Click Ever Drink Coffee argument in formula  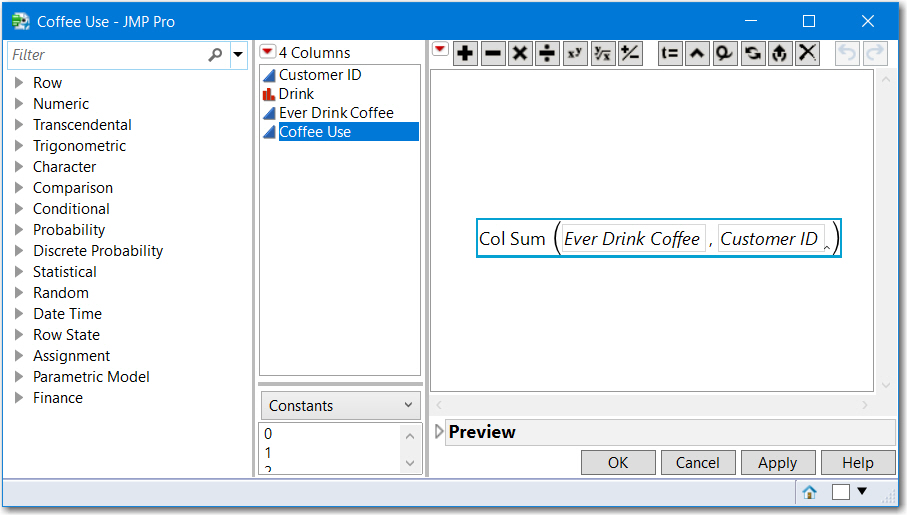coord(632,238)
